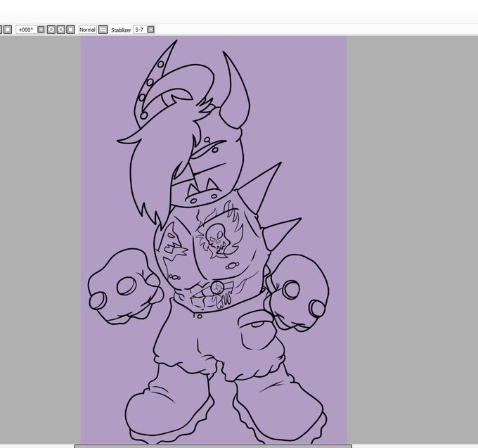
Task: Open the Stabilizer level dropdown arrow
Action: pyautogui.click(x=150, y=30)
